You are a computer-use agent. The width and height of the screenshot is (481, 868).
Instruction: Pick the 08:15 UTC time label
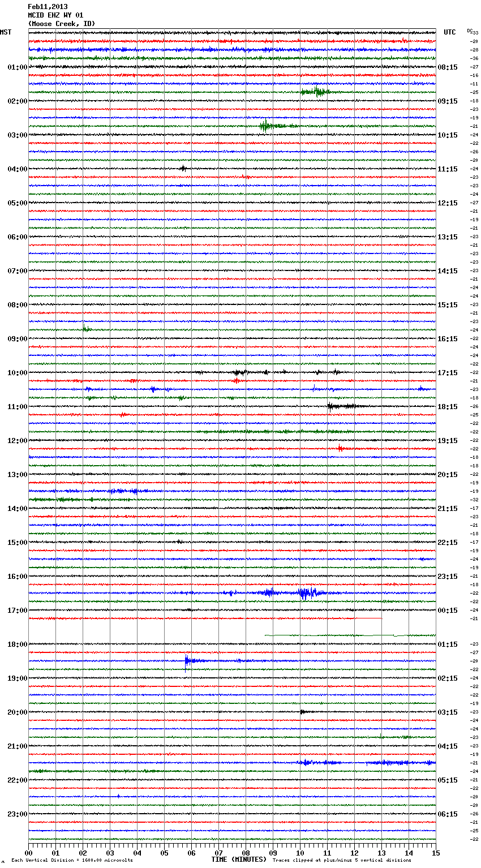448,67
